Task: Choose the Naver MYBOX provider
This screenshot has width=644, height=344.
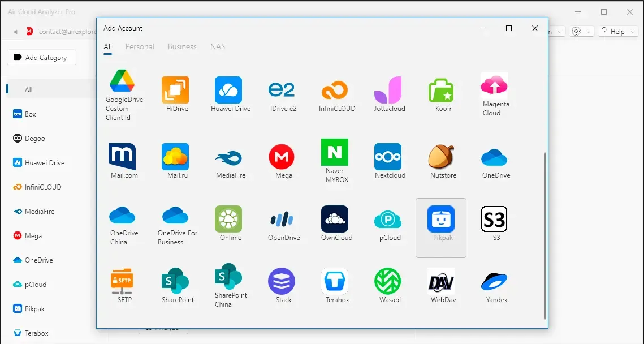Action: pyautogui.click(x=336, y=161)
